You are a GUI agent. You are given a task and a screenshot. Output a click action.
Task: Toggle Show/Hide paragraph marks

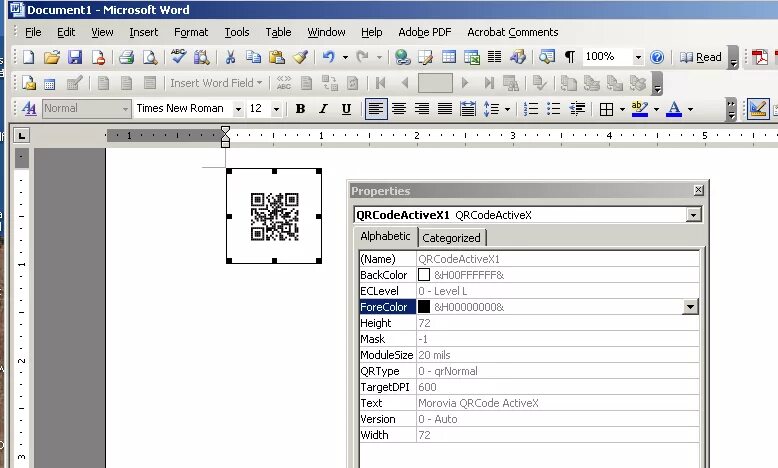tap(570, 57)
